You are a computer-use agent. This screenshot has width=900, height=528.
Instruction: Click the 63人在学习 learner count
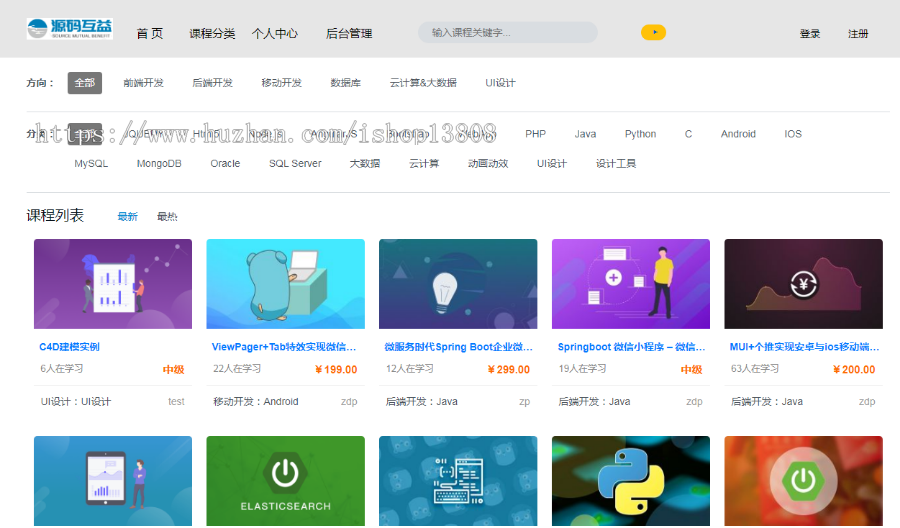[755, 368]
